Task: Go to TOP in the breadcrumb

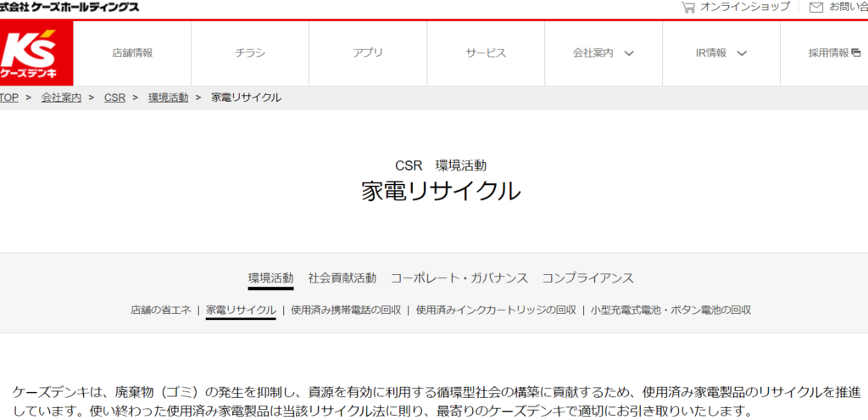Action: (8, 98)
